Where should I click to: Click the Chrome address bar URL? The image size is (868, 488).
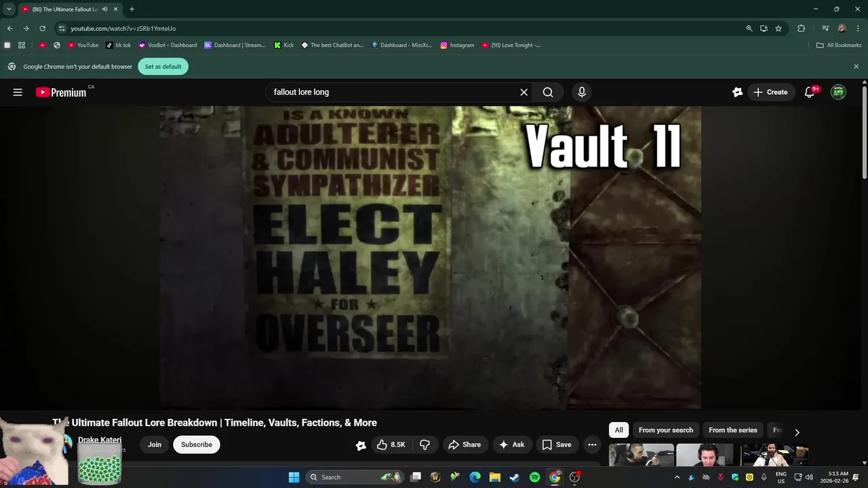click(x=123, y=28)
